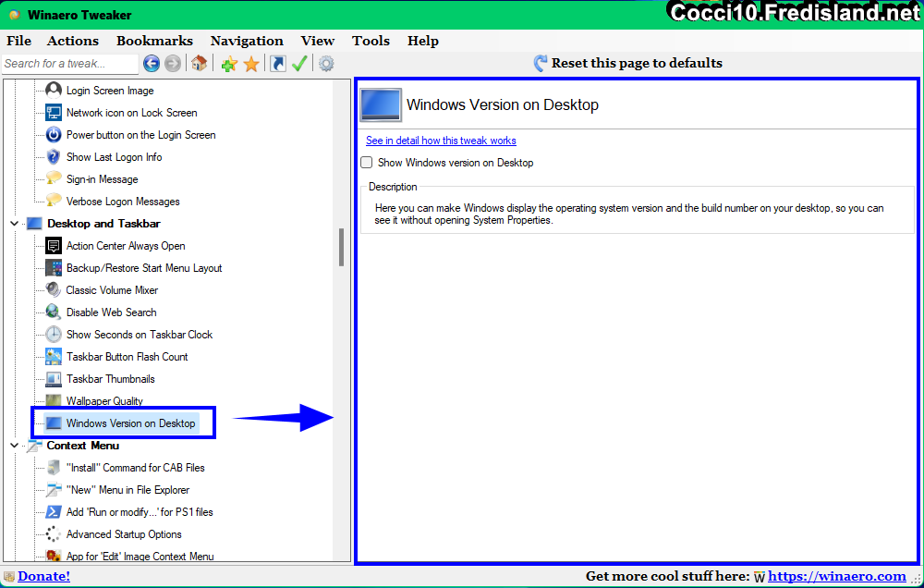Go back with the blue arrow
This screenshot has width=924, height=588.
[x=152, y=63]
